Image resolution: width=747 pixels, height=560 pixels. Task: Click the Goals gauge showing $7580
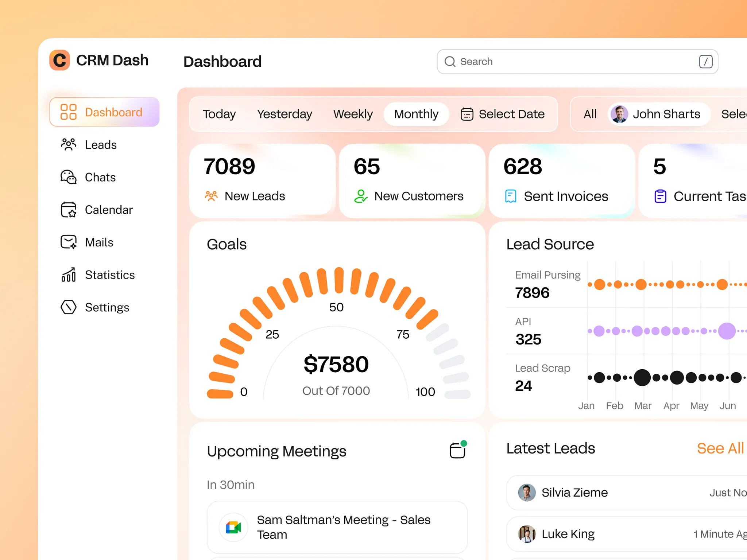336,363
